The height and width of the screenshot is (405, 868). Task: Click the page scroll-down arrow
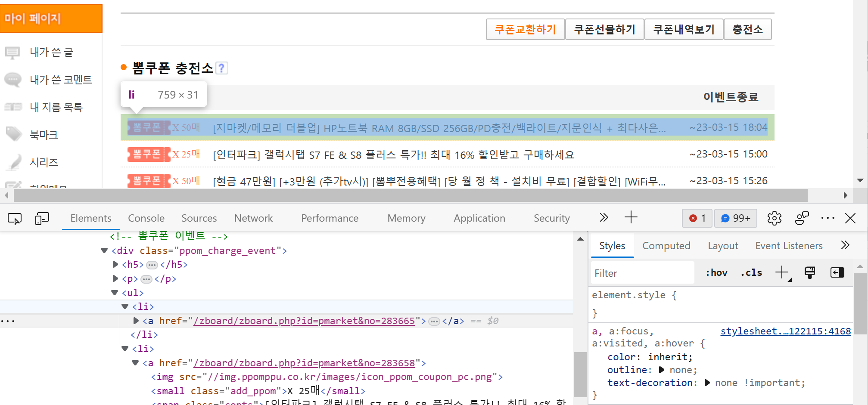pos(860,180)
